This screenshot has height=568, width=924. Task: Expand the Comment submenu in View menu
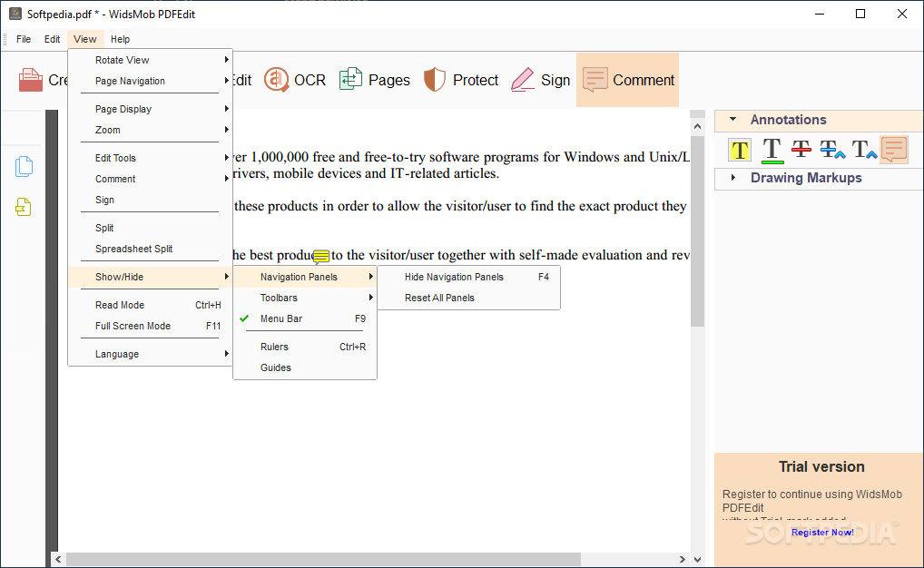[151, 179]
